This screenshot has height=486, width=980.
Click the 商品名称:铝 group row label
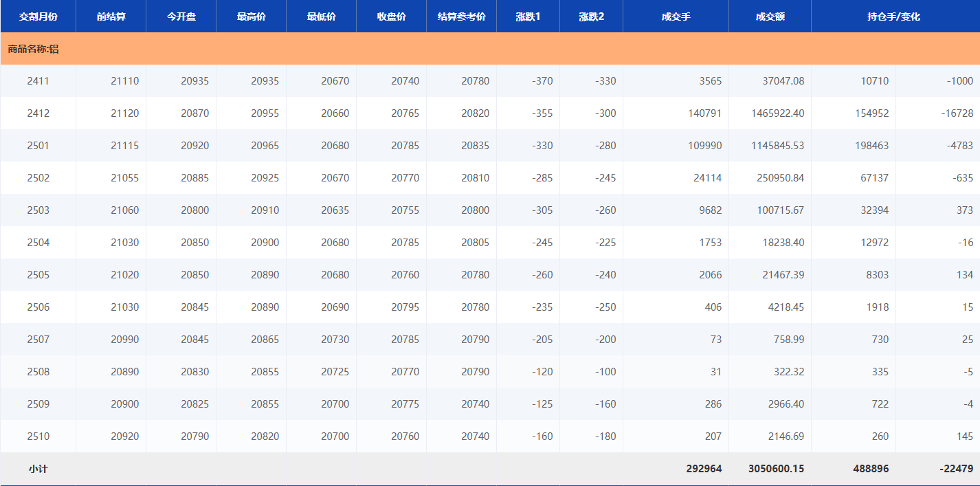pos(33,49)
